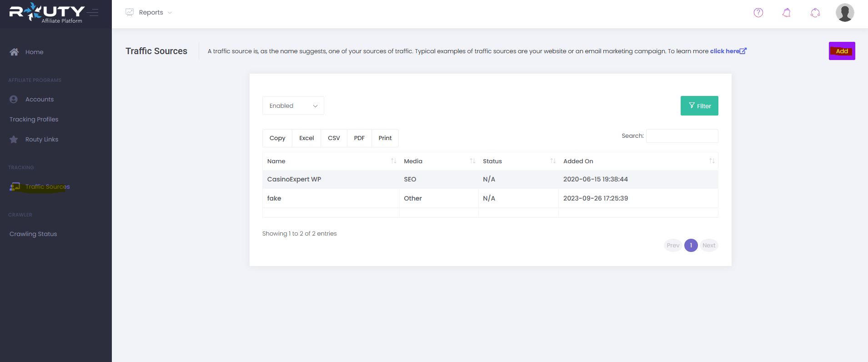Open the help question mark icon
The height and width of the screenshot is (362, 868).
[758, 13]
